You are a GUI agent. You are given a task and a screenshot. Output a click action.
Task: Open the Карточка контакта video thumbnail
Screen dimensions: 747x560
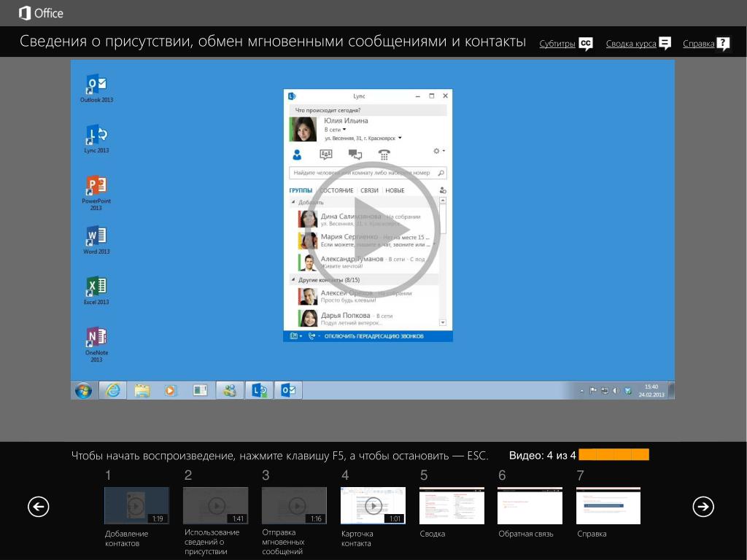(x=373, y=505)
